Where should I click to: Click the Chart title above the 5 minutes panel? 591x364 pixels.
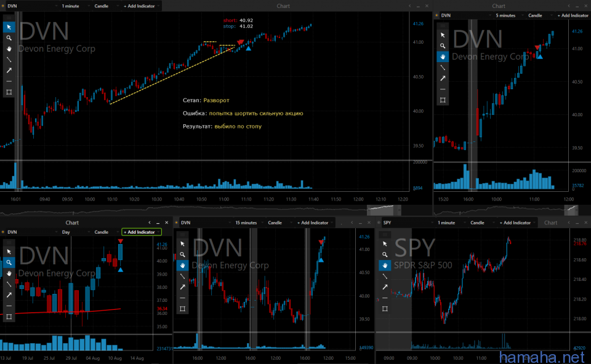tap(498, 6)
